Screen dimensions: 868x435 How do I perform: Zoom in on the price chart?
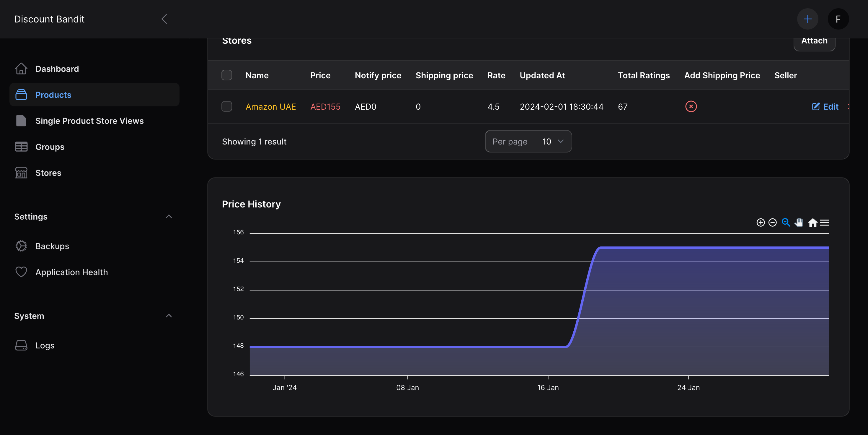tap(760, 222)
